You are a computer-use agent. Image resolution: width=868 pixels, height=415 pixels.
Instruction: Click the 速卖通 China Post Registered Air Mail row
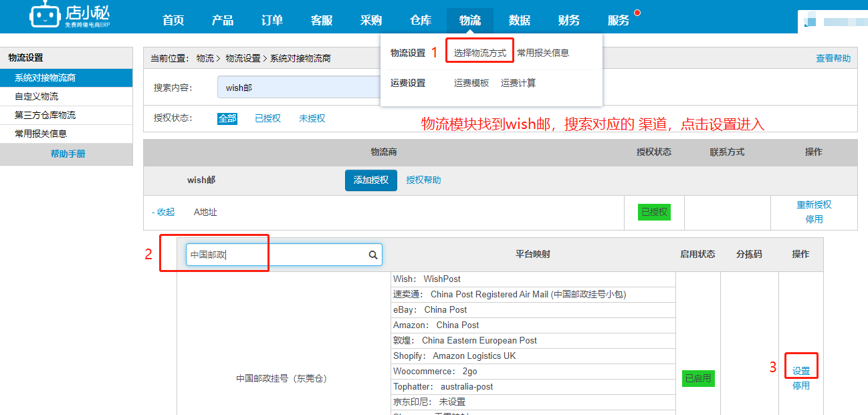pos(533,294)
